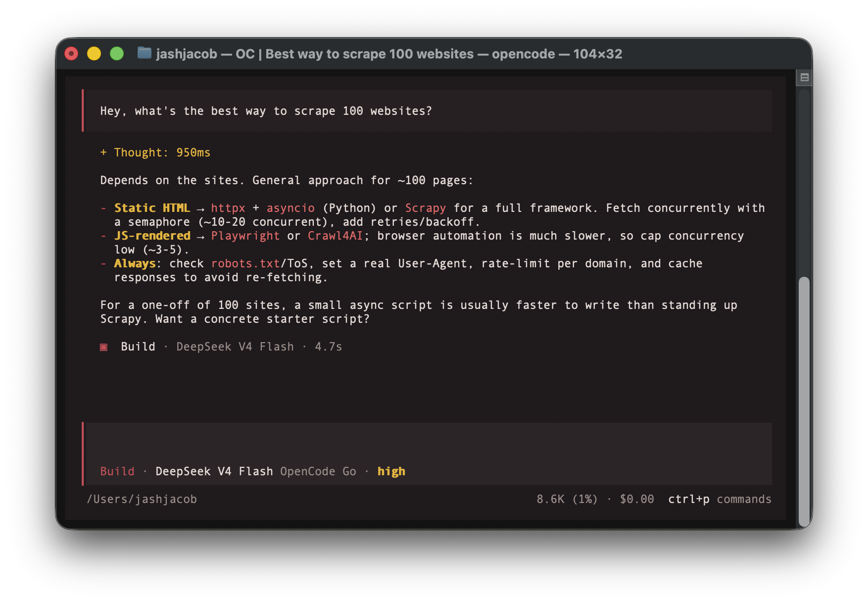Click the Always bold heading
This screenshot has width=868, height=603.
pos(135,263)
